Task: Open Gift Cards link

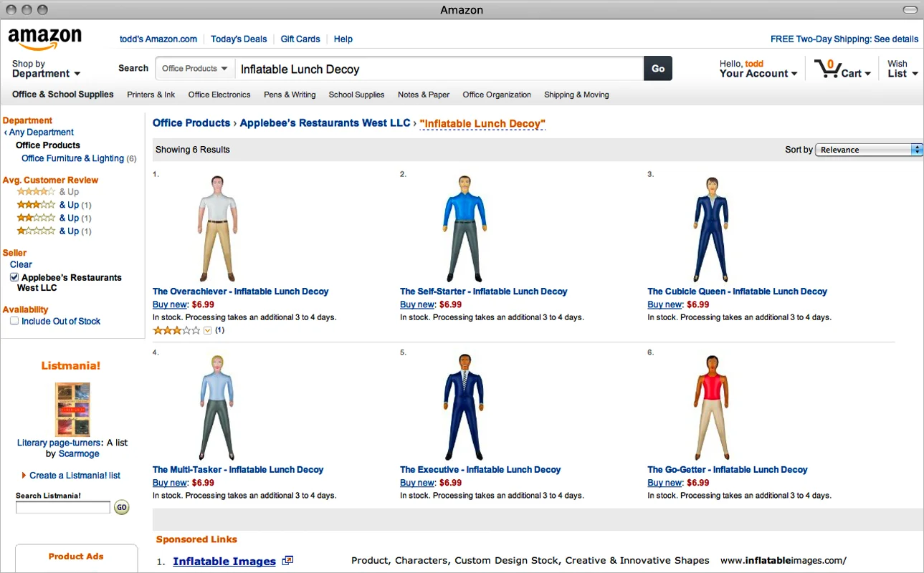Action: (300, 39)
